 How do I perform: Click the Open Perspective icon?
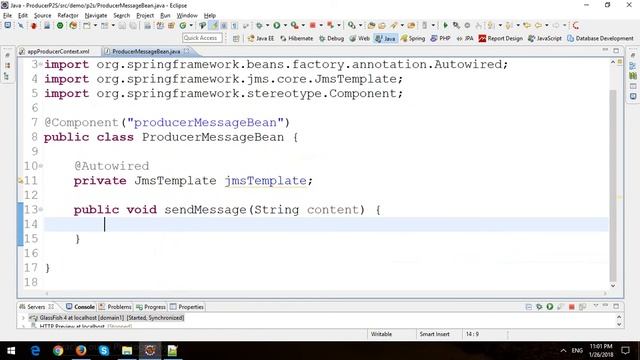pos(236,38)
